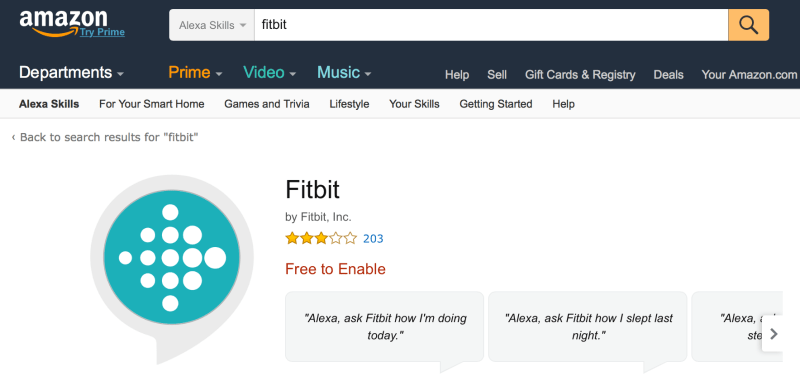Go to For Your Smart Home
Viewport: 800px width, 390px height.
[152, 104]
